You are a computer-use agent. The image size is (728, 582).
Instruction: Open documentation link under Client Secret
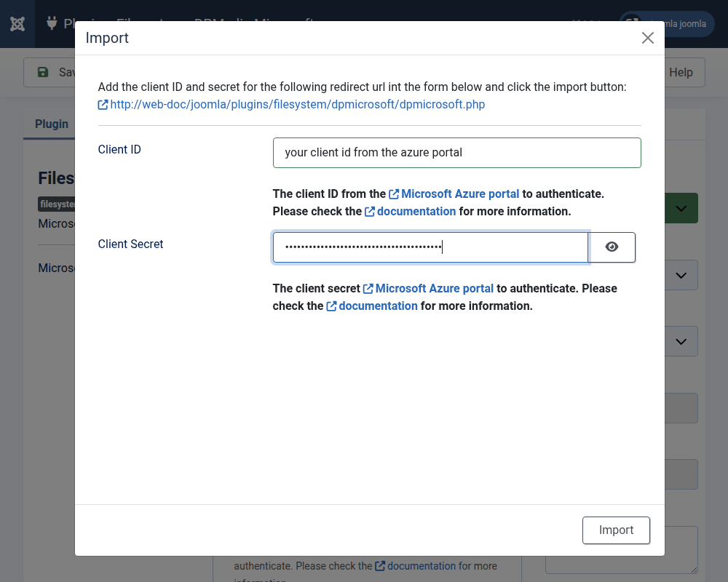click(378, 306)
